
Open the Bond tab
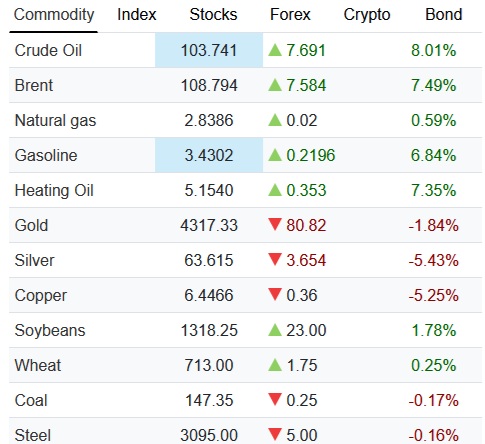click(444, 15)
